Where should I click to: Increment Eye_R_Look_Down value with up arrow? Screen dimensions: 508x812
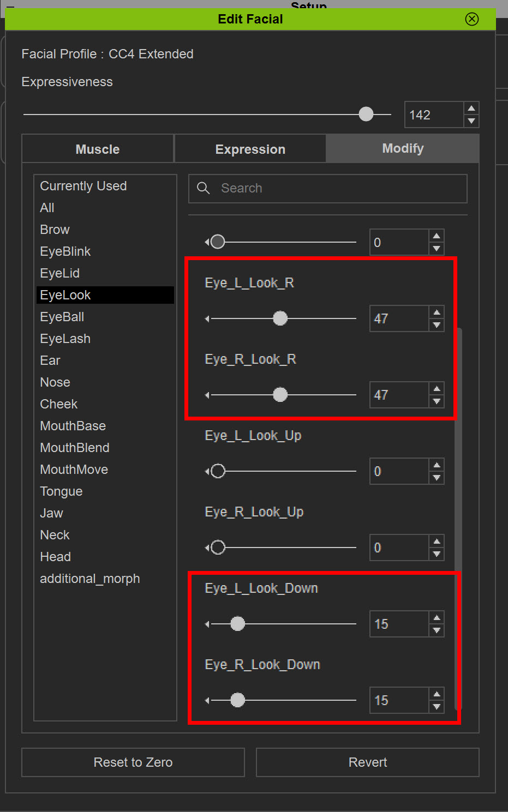(x=437, y=694)
